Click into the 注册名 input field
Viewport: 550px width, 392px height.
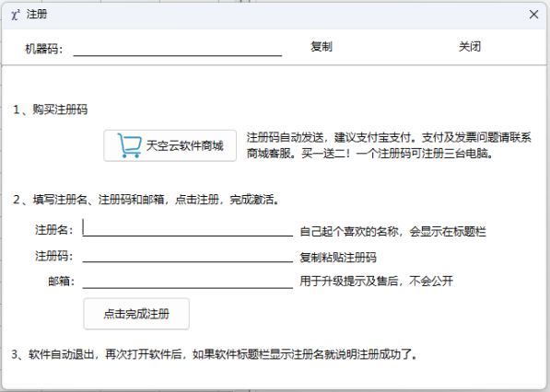coord(188,228)
